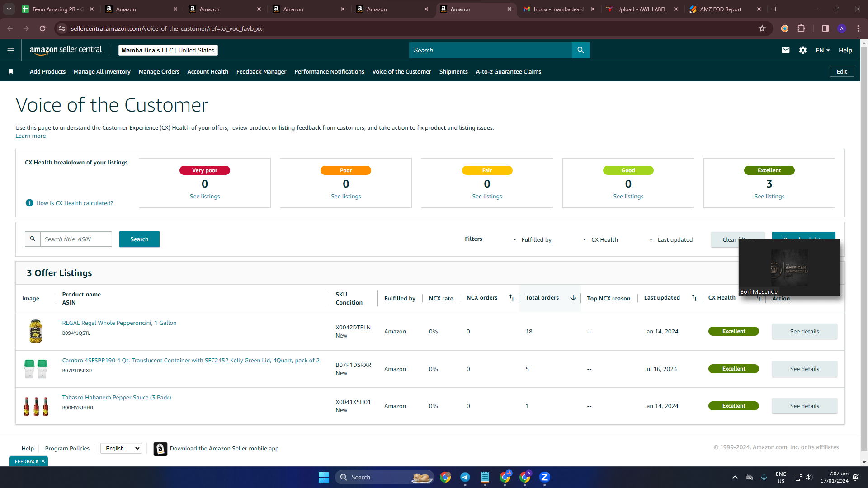The image size is (868, 488).
Task: Click the Mamba Deals LLC account switcher
Action: tap(168, 50)
